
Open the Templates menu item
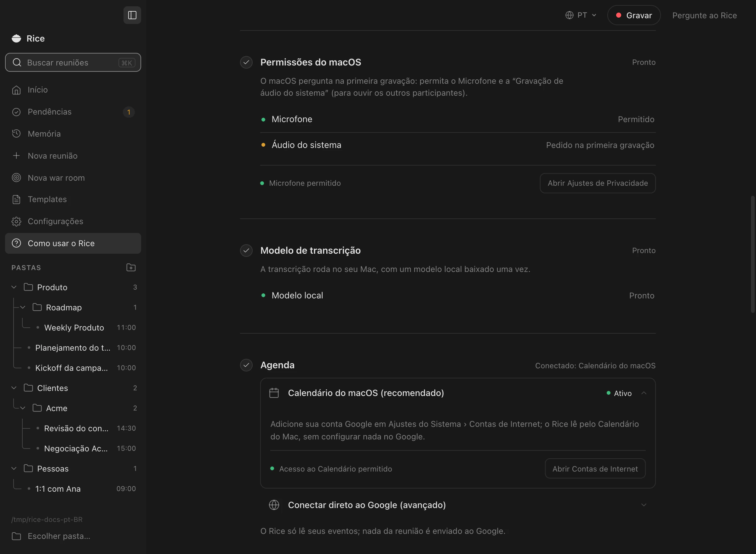73,200
